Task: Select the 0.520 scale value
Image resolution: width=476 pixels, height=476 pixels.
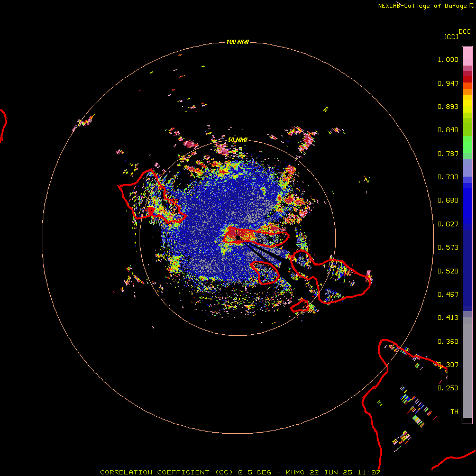Action: [448, 271]
